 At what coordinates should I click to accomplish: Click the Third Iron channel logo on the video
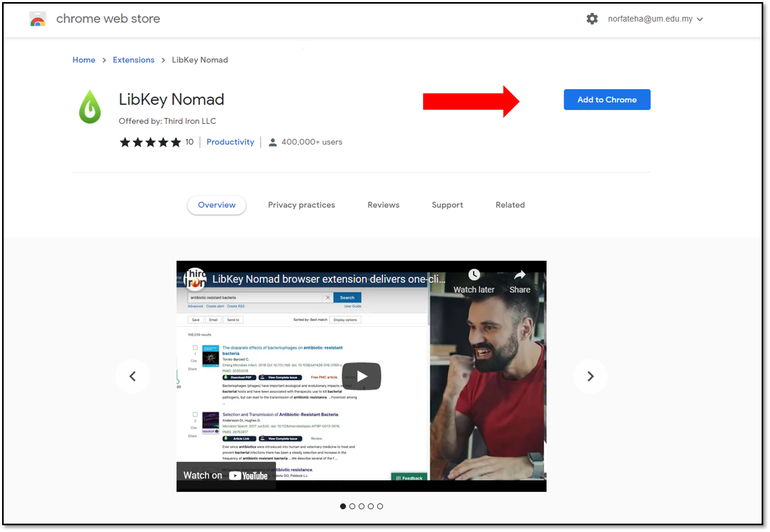click(x=195, y=279)
